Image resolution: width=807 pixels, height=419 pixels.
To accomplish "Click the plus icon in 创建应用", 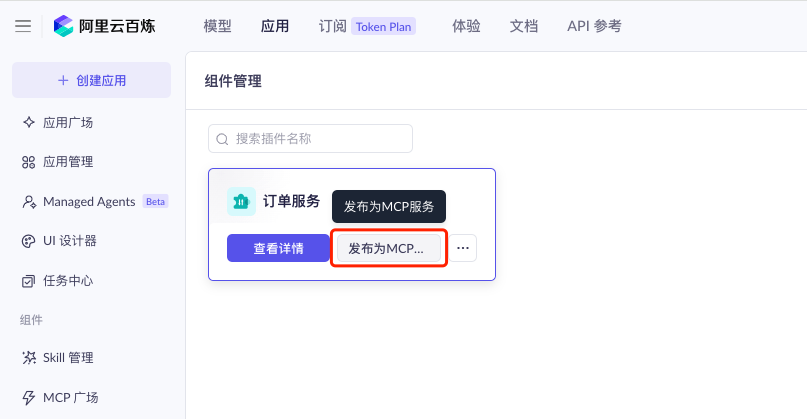I will pos(63,80).
